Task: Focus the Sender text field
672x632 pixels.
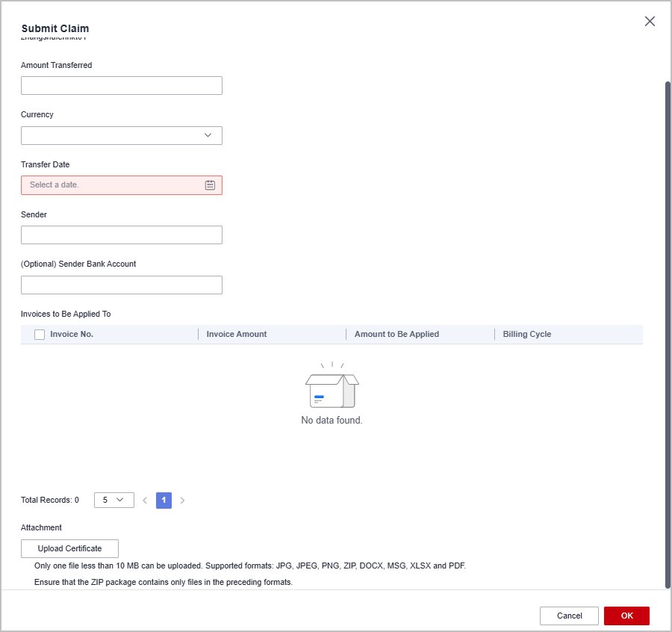Action: [122, 235]
